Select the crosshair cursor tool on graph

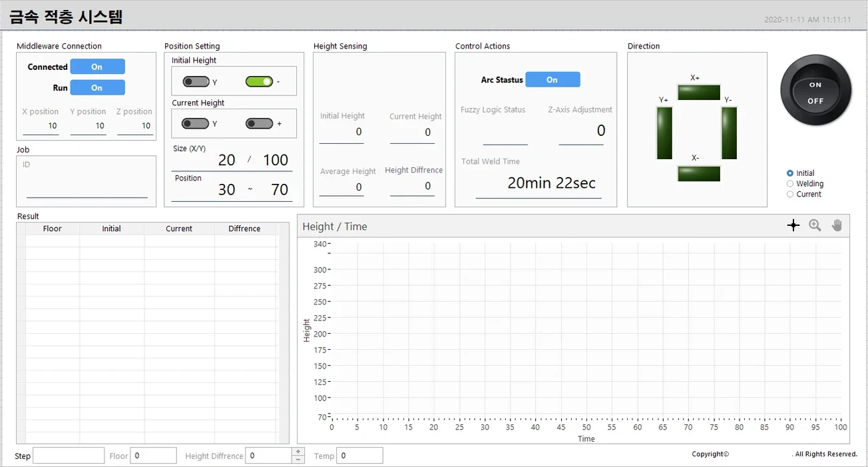pos(793,226)
